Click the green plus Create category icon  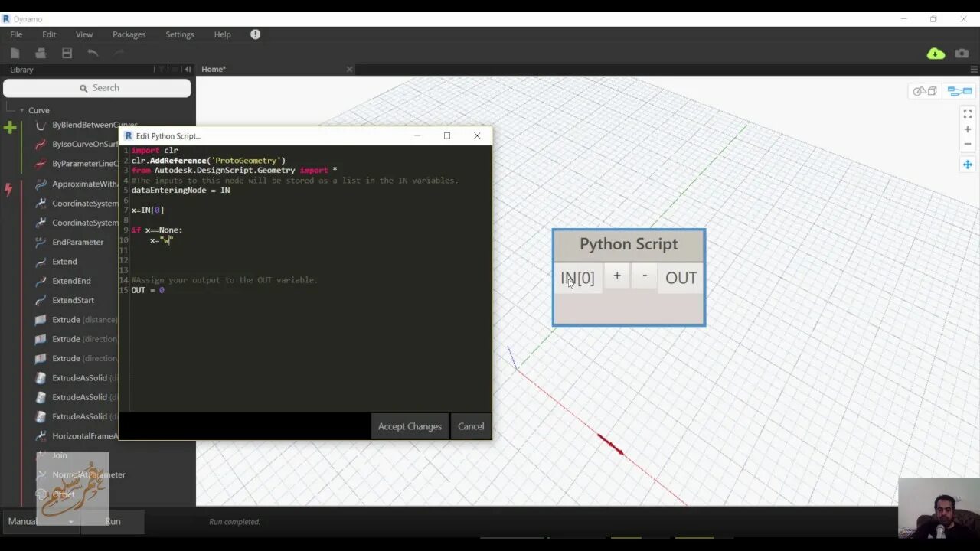click(x=10, y=128)
